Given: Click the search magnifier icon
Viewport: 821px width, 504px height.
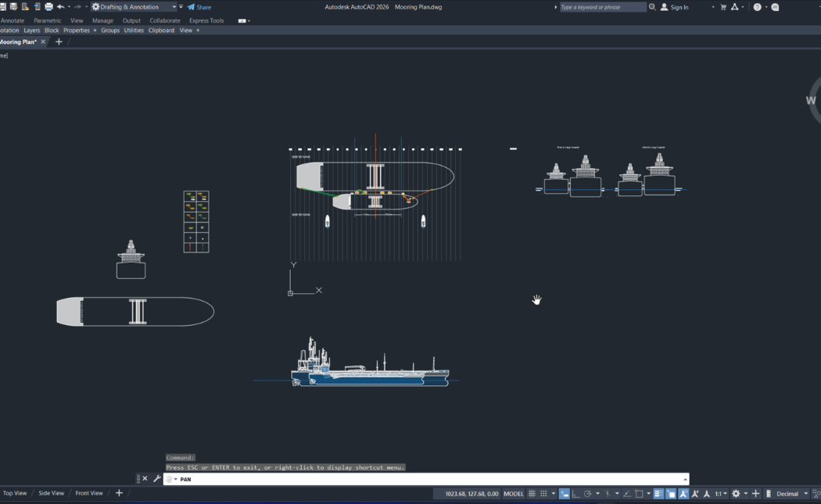Looking at the screenshot, I should tap(653, 7).
